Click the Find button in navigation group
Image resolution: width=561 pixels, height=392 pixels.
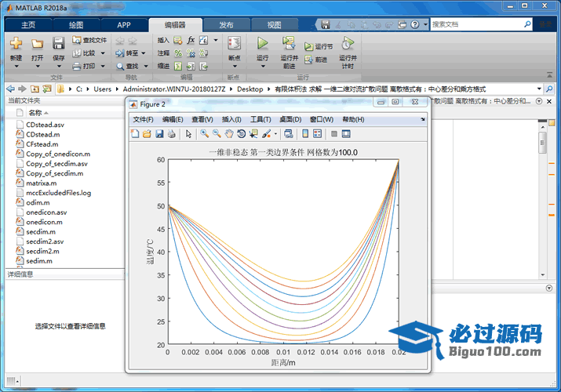127,67
